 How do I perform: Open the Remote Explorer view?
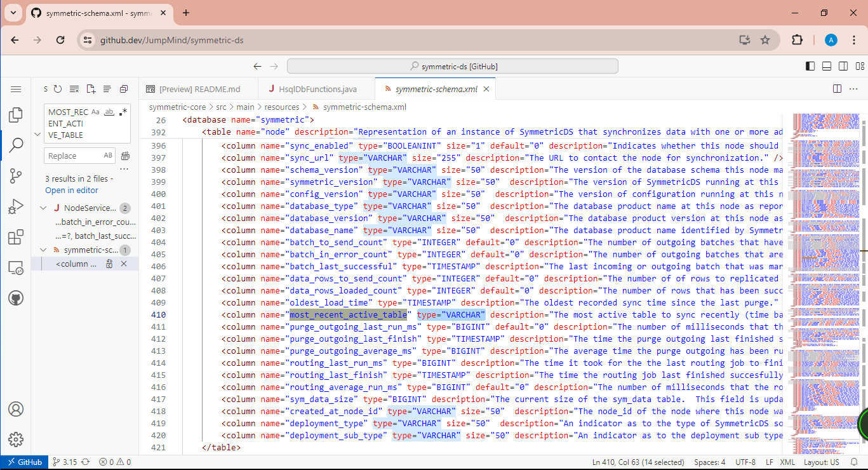(x=16, y=268)
